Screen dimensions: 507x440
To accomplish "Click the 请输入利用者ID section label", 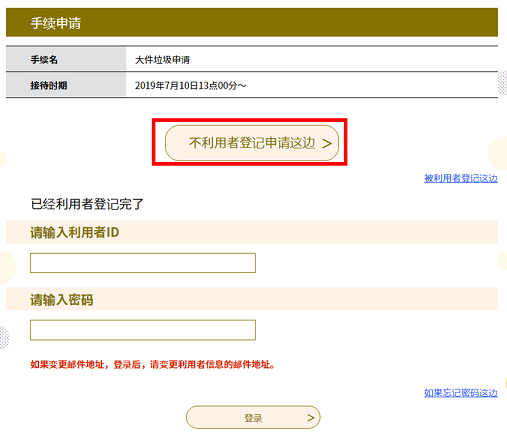I will 75,232.
